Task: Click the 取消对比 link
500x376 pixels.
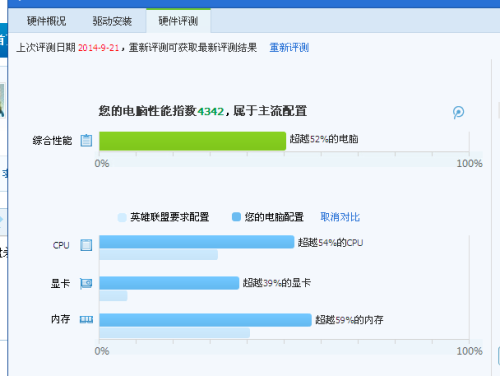Action: (340, 217)
